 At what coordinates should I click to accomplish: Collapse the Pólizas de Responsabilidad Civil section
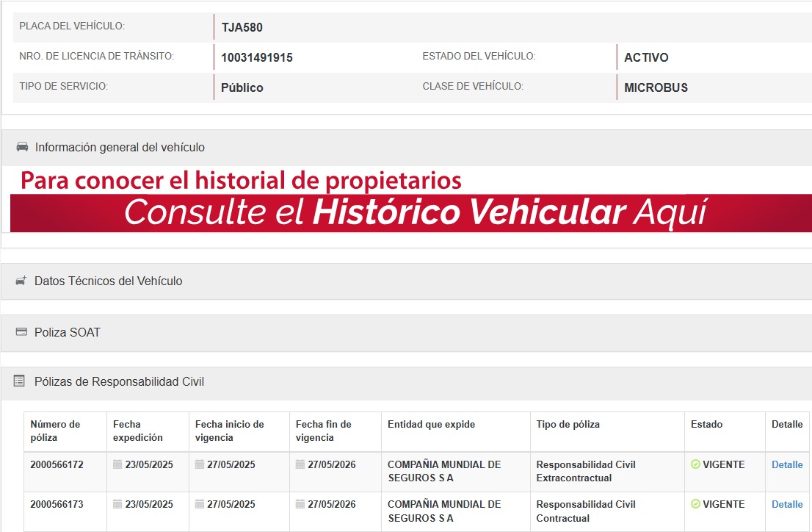(x=119, y=382)
